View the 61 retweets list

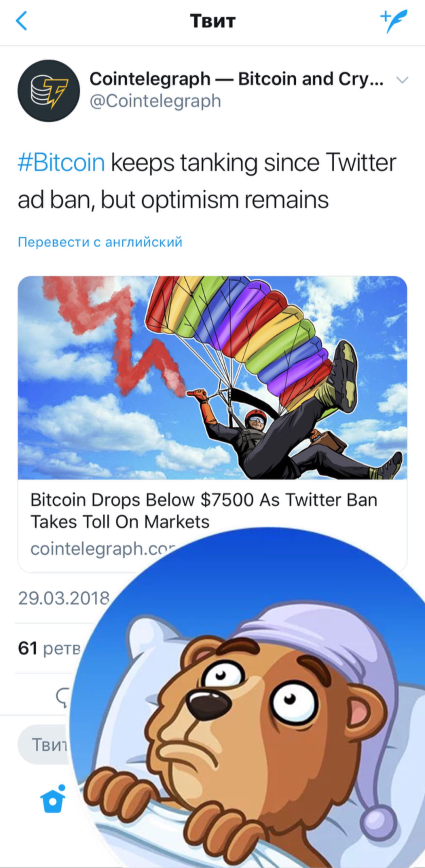pyautogui.click(x=49, y=649)
